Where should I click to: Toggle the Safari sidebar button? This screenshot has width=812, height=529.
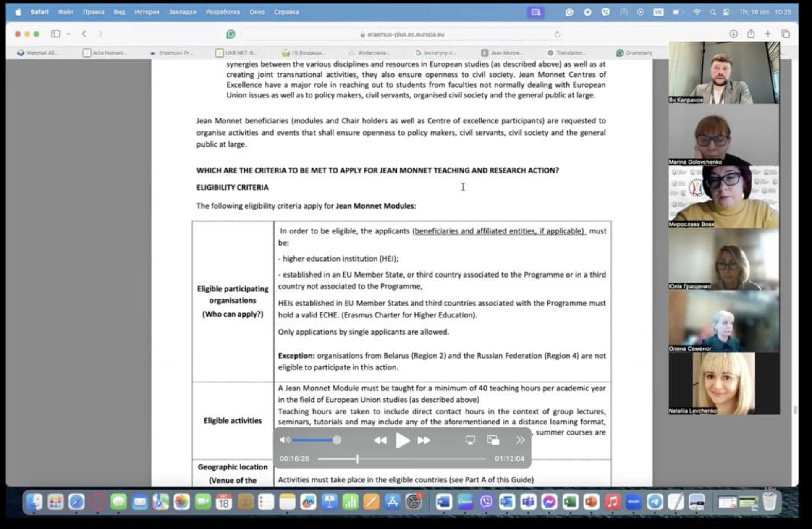pos(55,34)
